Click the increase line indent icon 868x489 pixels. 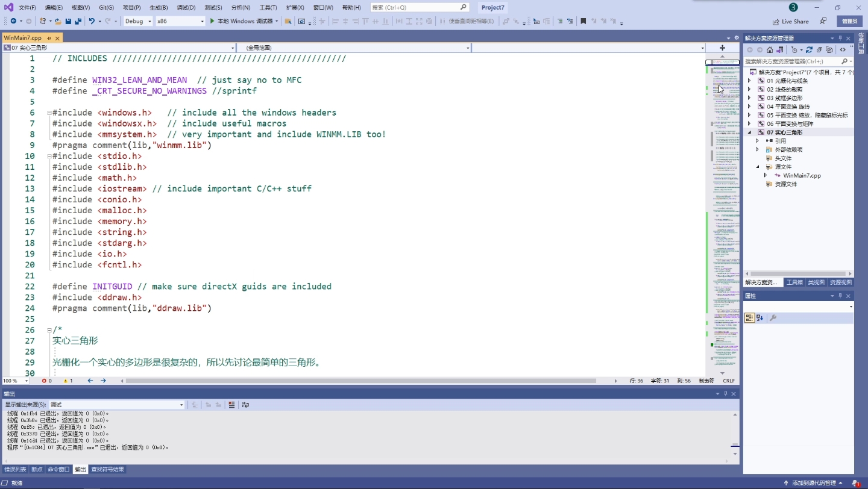pos(560,21)
